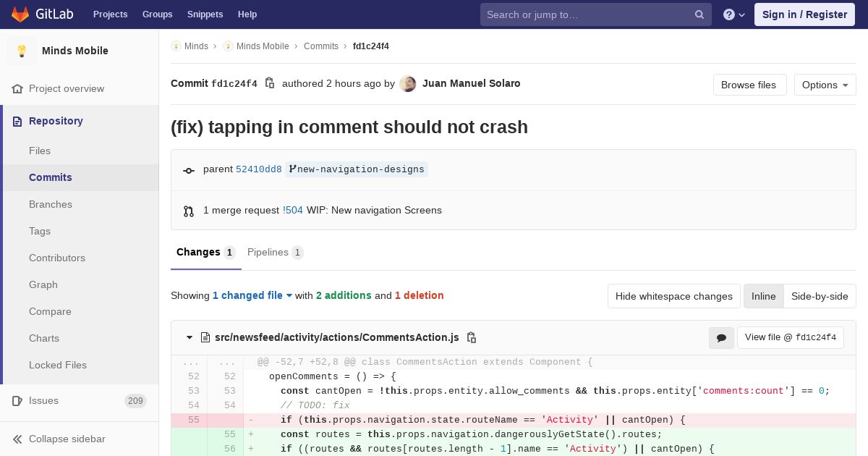
Task: Open the Help question mark menu
Action: [x=733, y=14]
